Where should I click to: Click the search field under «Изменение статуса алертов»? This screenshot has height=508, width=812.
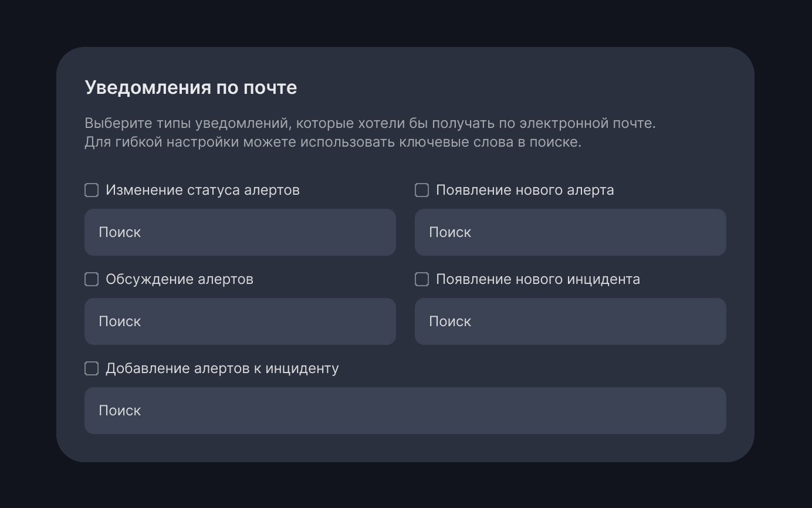tap(241, 232)
